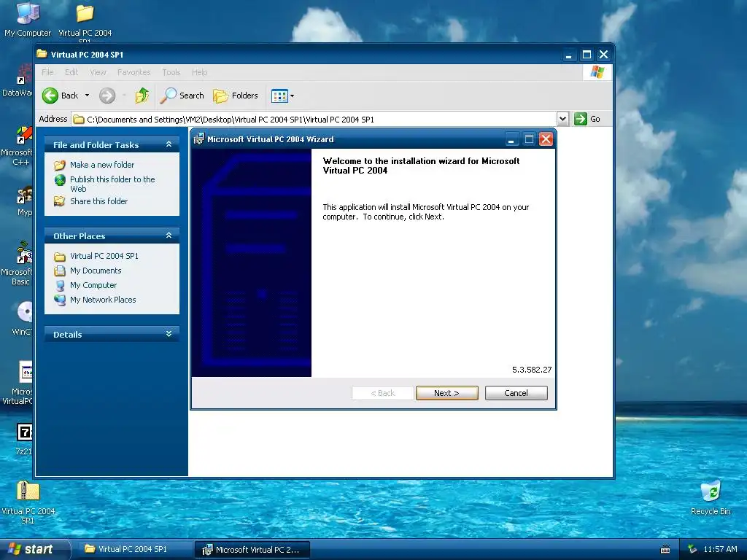Expand the Details panel
Viewport: 747px width, 560px height.
click(x=169, y=334)
